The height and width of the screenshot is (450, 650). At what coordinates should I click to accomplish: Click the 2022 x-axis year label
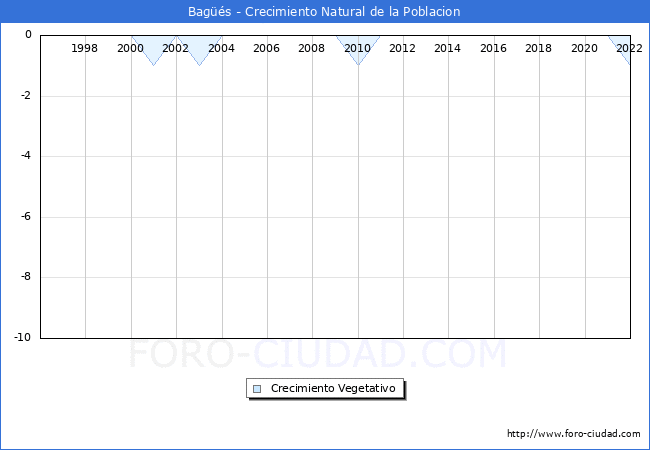click(x=629, y=48)
